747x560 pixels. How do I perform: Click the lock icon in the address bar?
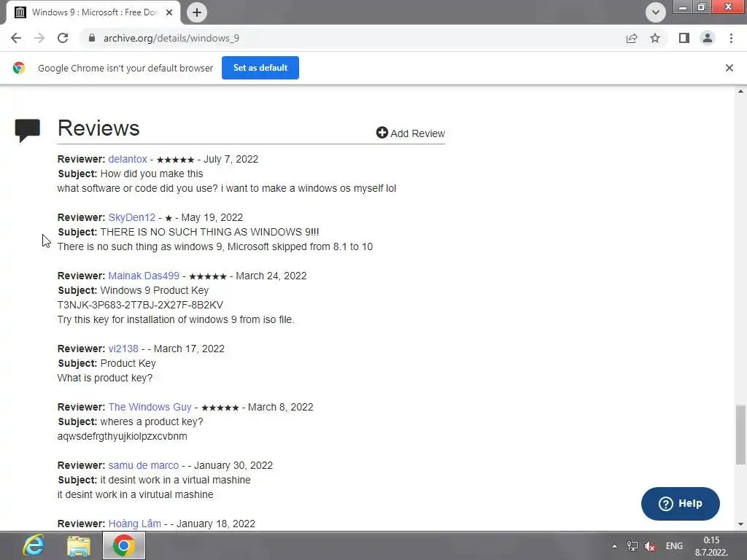(x=92, y=38)
